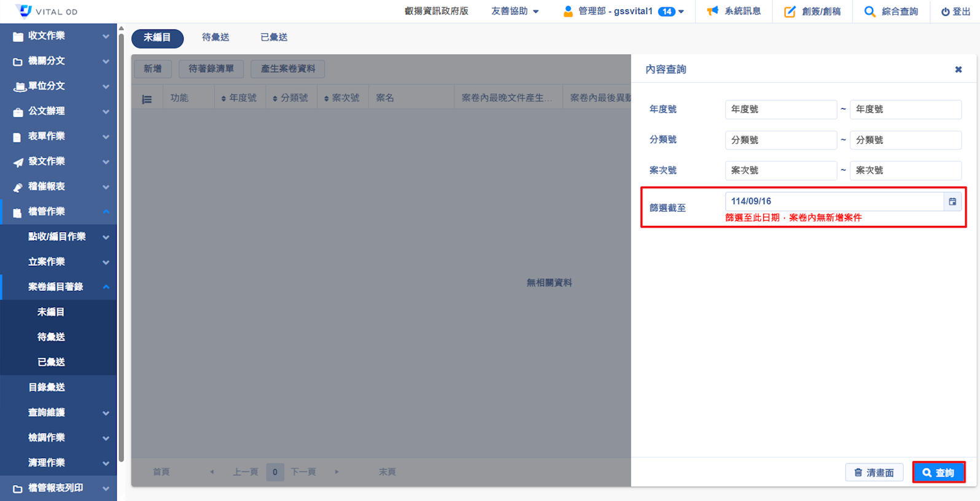Click the 系統訊息 megaphone icon

(x=712, y=11)
